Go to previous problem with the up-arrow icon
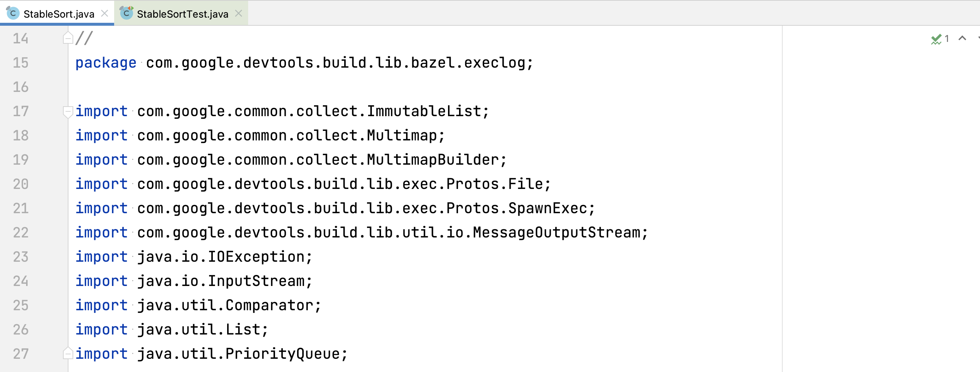Viewport: 980px width, 372px height. coord(962,38)
